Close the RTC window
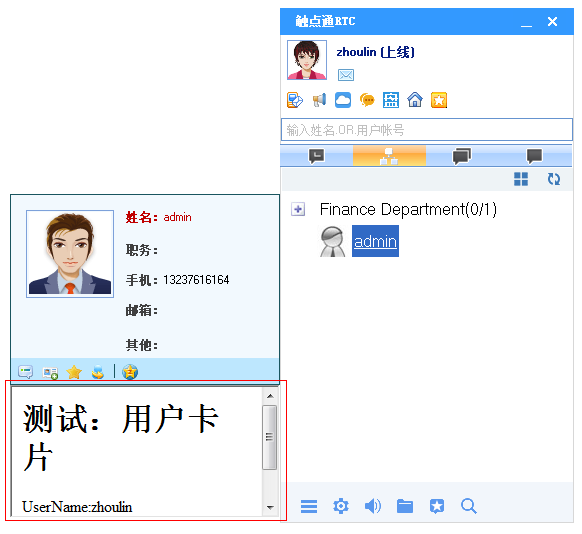 [x=552, y=22]
